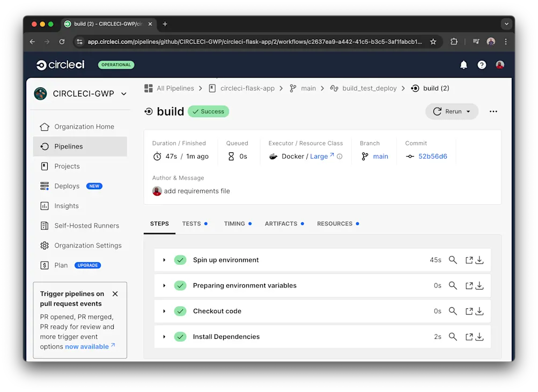Search Spin up environment step output
This screenshot has width=538, height=392.
(453, 260)
